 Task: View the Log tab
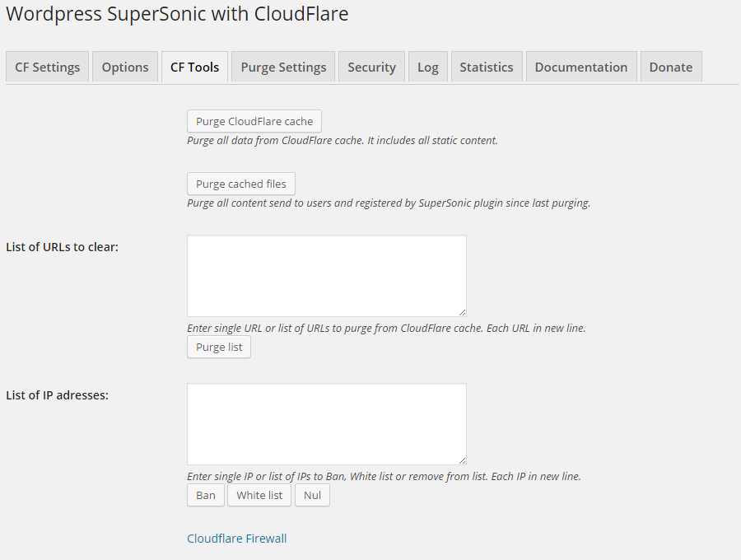point(428,68)
